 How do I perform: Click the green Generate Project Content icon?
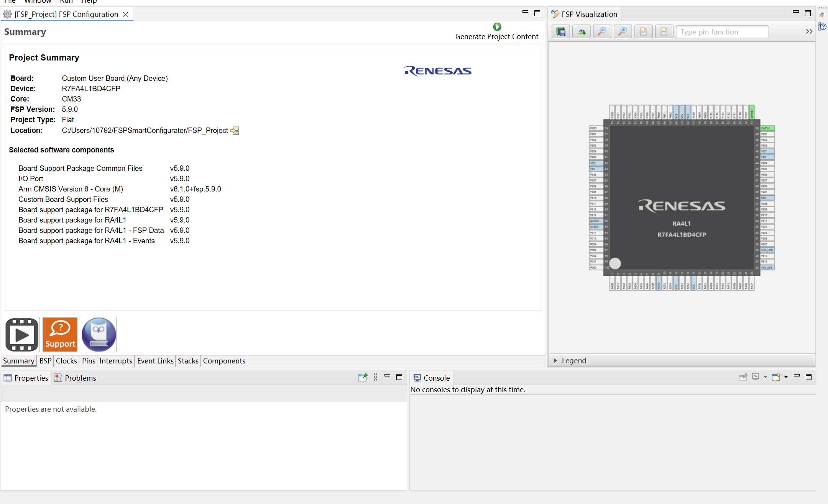497,27
